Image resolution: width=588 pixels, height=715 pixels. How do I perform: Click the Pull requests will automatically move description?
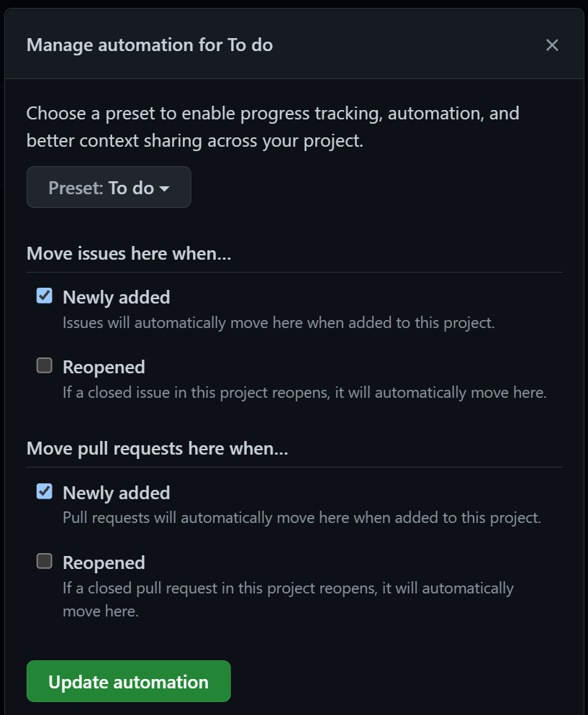pos(302,517)
